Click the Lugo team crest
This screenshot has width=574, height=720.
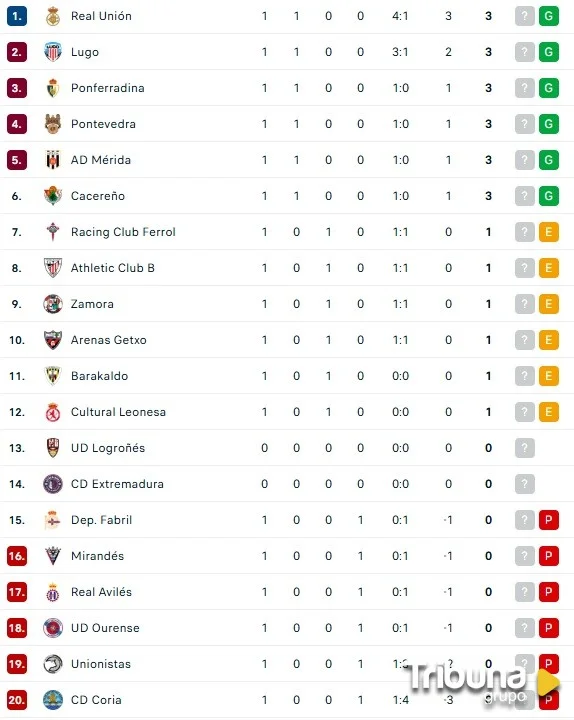[53, 52]
